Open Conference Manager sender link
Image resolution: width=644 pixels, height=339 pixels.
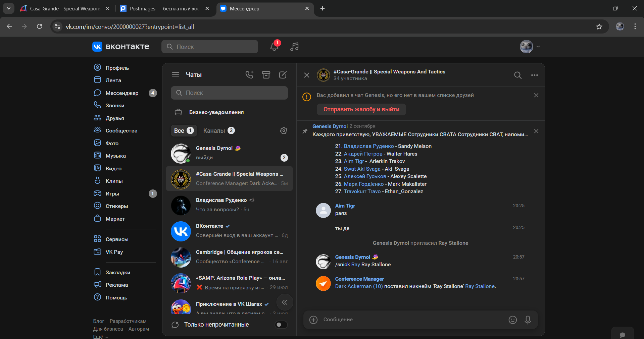point(359,279)
